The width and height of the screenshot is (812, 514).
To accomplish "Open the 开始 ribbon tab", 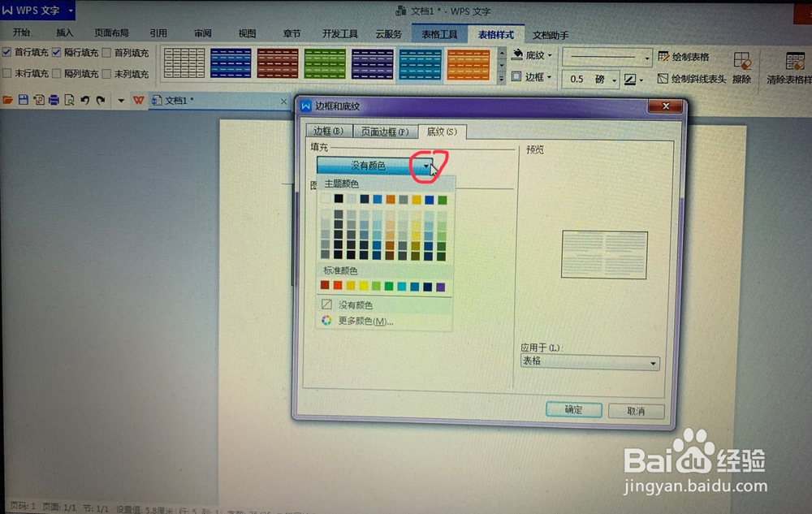I will coord(22,32).
